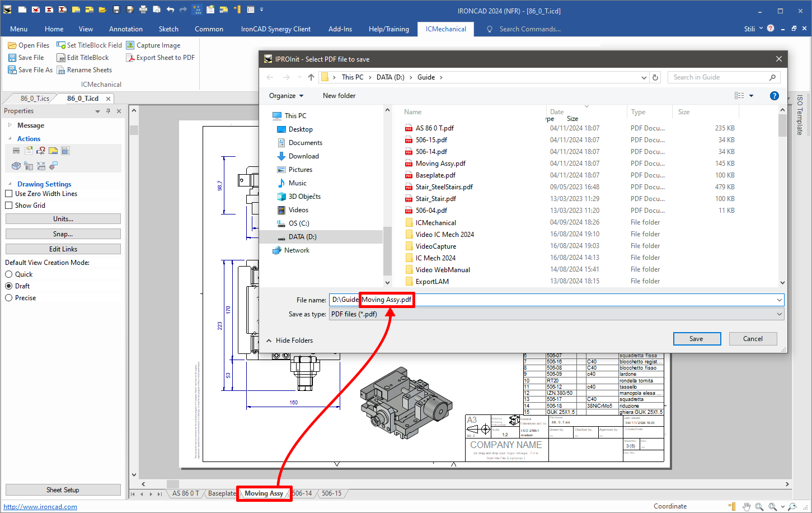
Task: Click the Snap... button
Action: [x=63, y=234]
